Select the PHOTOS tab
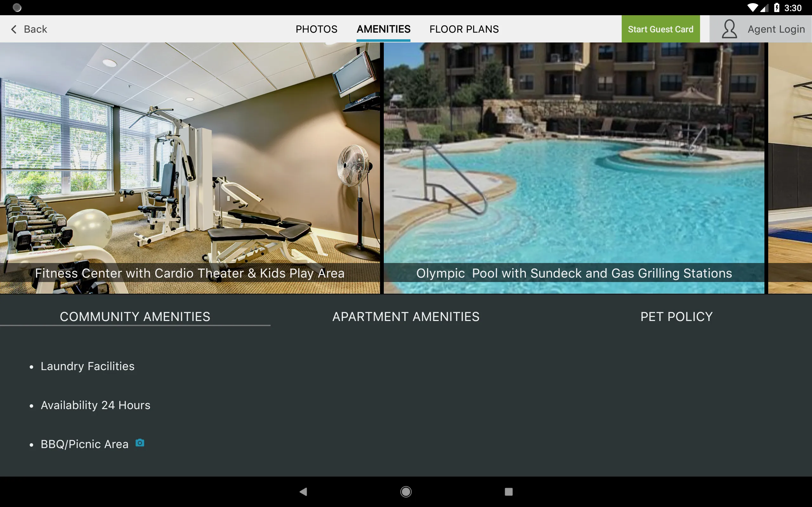Image resolution: width=812 pixels, height=507 pixels. coord(316,29)
